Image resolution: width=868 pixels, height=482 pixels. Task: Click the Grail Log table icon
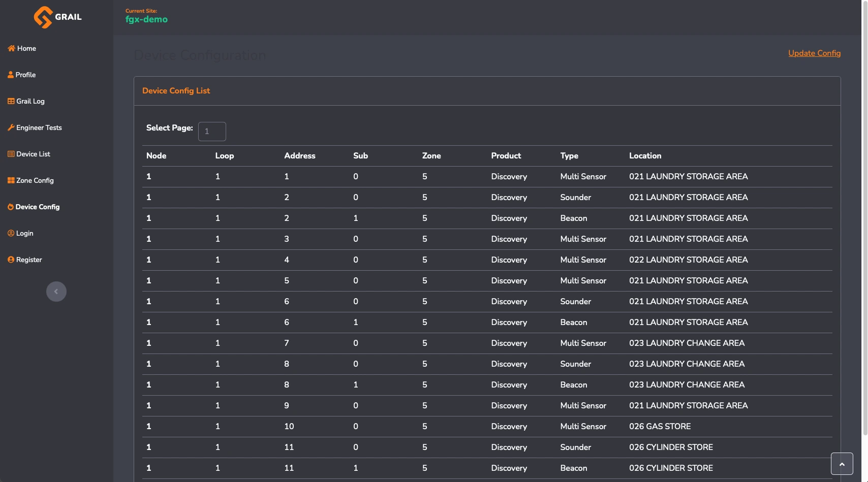[x=11, y=101]
